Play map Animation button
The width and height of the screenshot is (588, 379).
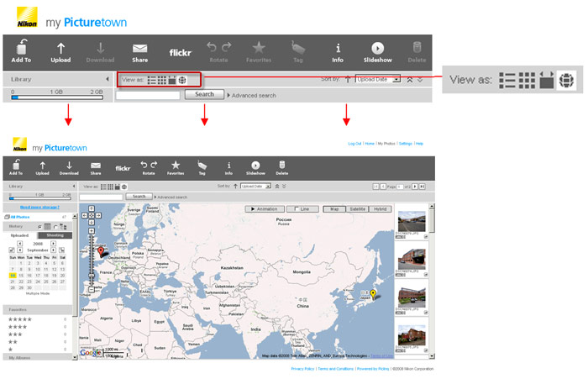pos(265,209)
